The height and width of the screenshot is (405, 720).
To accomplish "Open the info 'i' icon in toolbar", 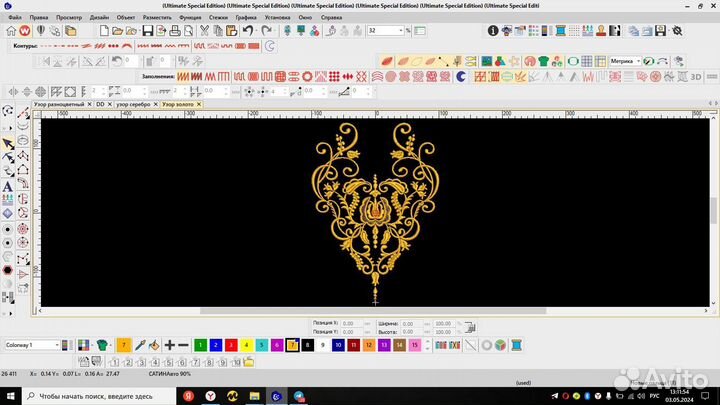I will (x=492, y=31).
